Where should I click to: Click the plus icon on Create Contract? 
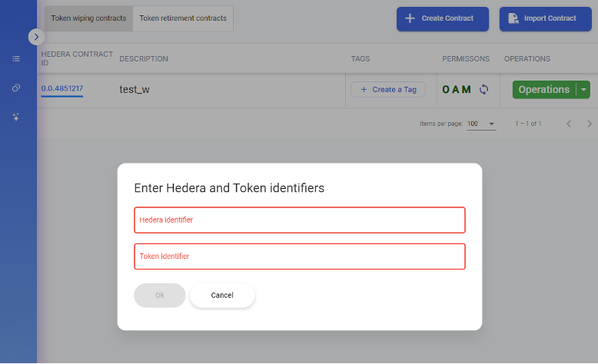(410, 18)
